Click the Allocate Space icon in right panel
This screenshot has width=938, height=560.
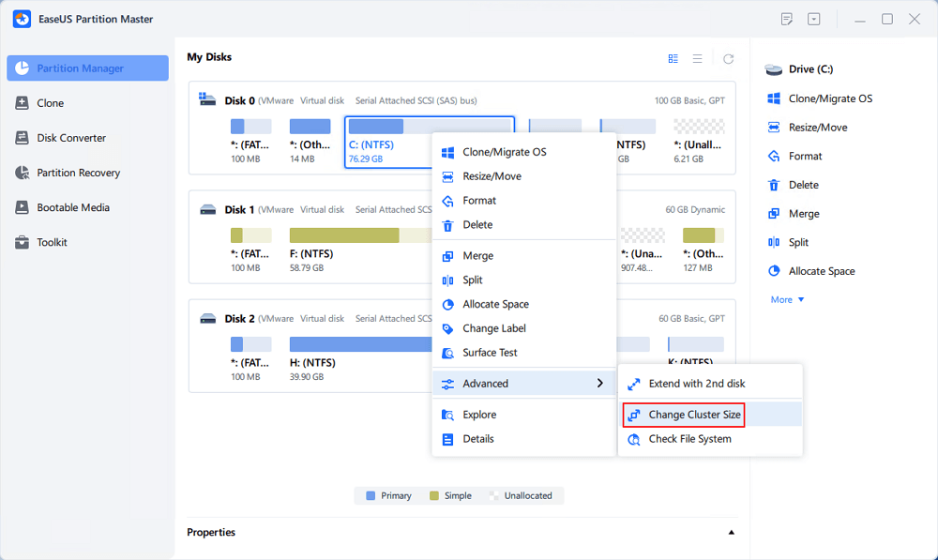coord(774,271)
